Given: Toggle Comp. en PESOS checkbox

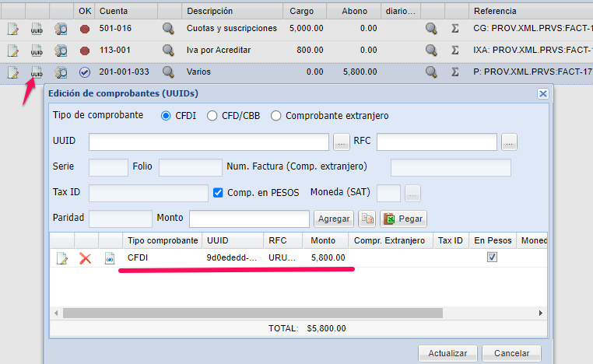Looking at the screenshot, I should [218, 192].
